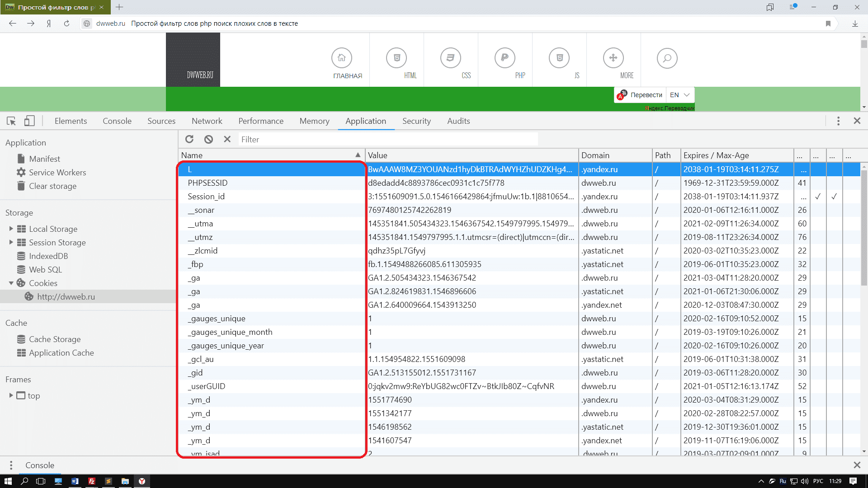Open DevTools customize menu (three dots)
The width and height of the screenshot is (868, 488).
838,121
